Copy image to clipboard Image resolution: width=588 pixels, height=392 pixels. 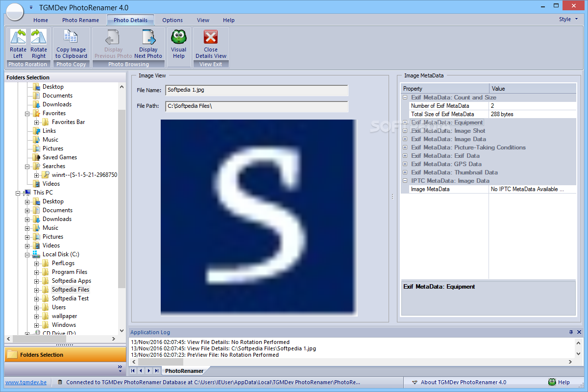pos(71,44)
